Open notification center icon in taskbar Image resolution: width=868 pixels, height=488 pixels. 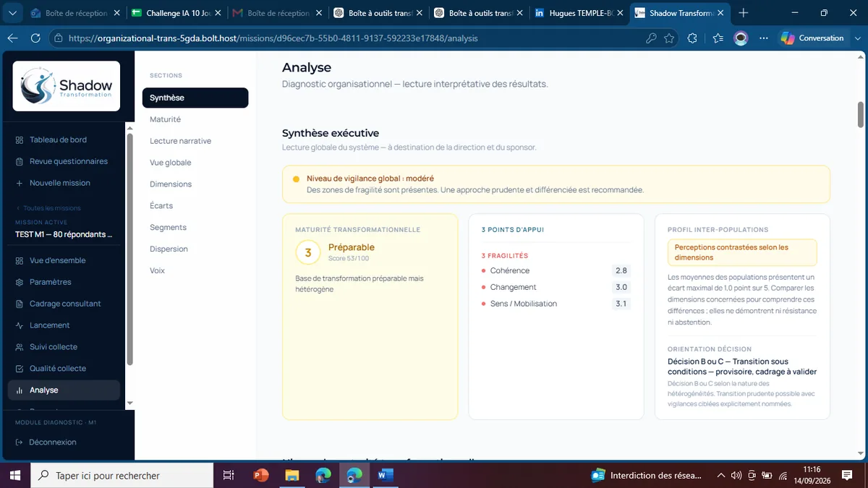848,475
